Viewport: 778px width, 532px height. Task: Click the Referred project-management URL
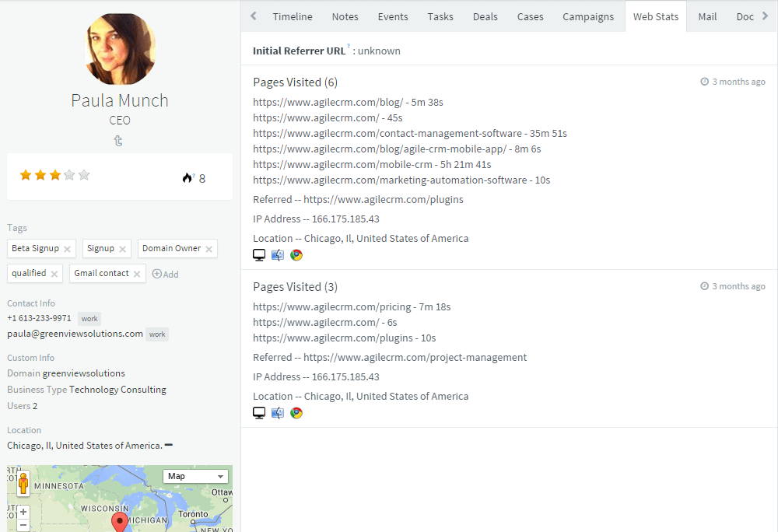tap(415, 358)
